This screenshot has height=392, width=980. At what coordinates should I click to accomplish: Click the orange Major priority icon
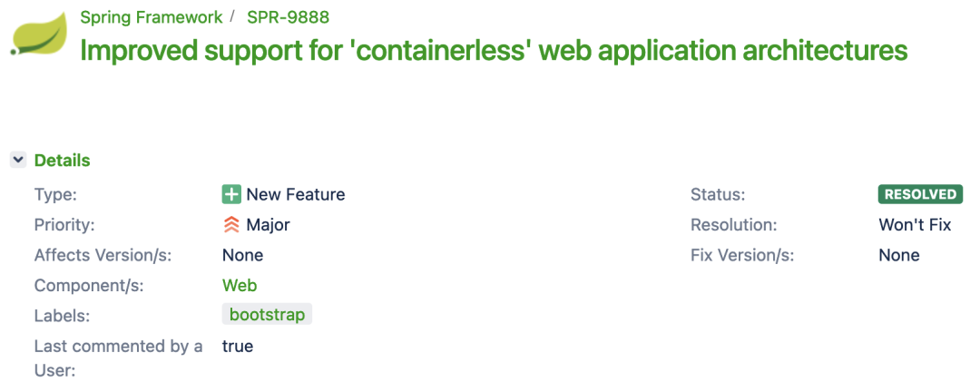[x=231, y=225]
